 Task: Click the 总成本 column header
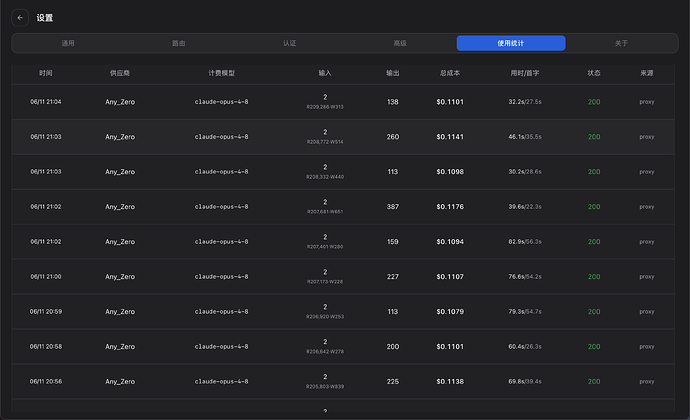450,73
